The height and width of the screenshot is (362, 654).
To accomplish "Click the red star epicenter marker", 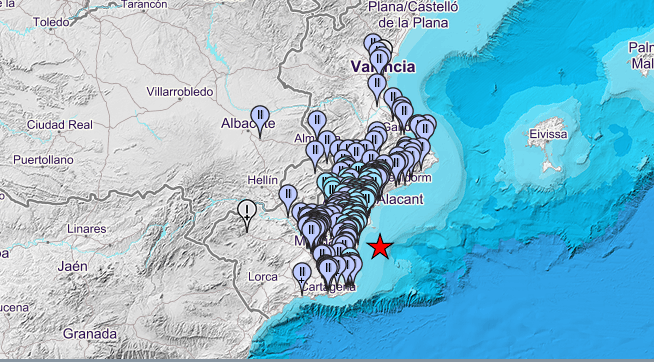I will point(380,247).
